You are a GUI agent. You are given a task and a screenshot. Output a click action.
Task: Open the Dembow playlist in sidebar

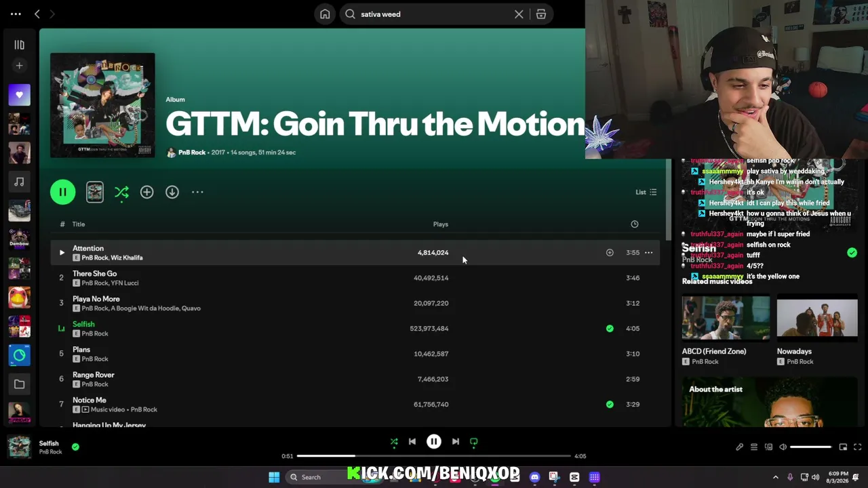tap(19, 239)
